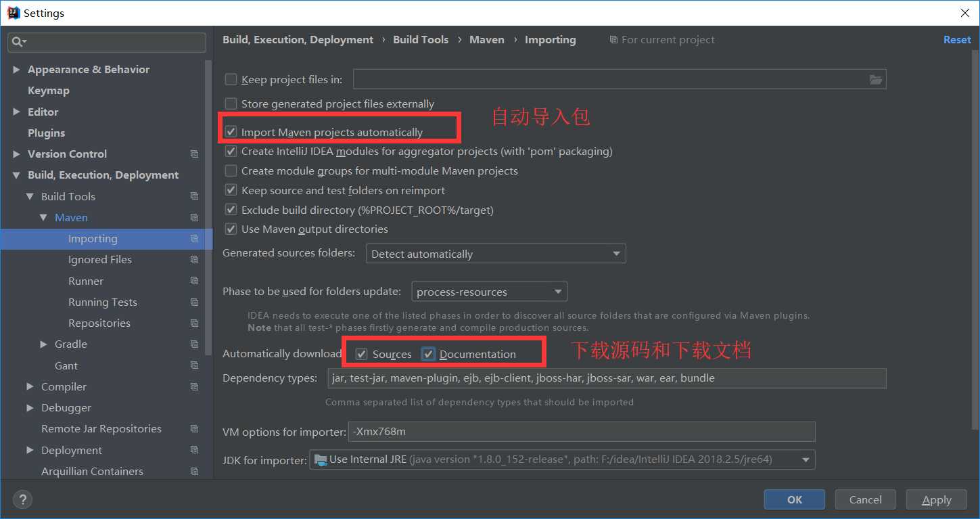Toggle 'Store generated project files externally'
This screenshot has height=519, width=980.
click(231, 104)
